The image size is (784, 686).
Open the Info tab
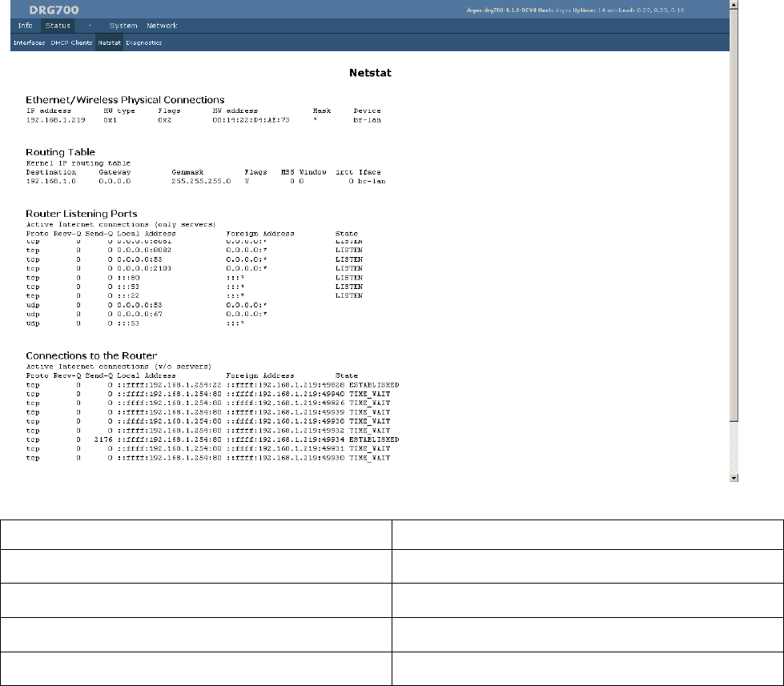25,26
